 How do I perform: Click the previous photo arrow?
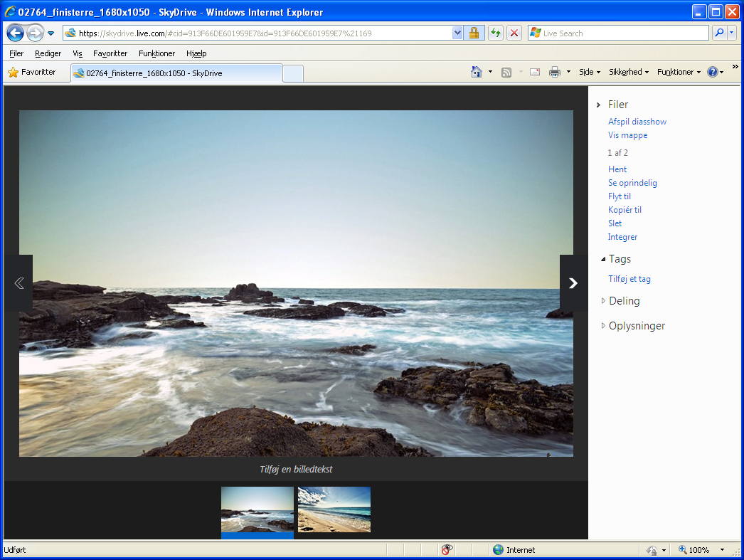click(18, 283)
